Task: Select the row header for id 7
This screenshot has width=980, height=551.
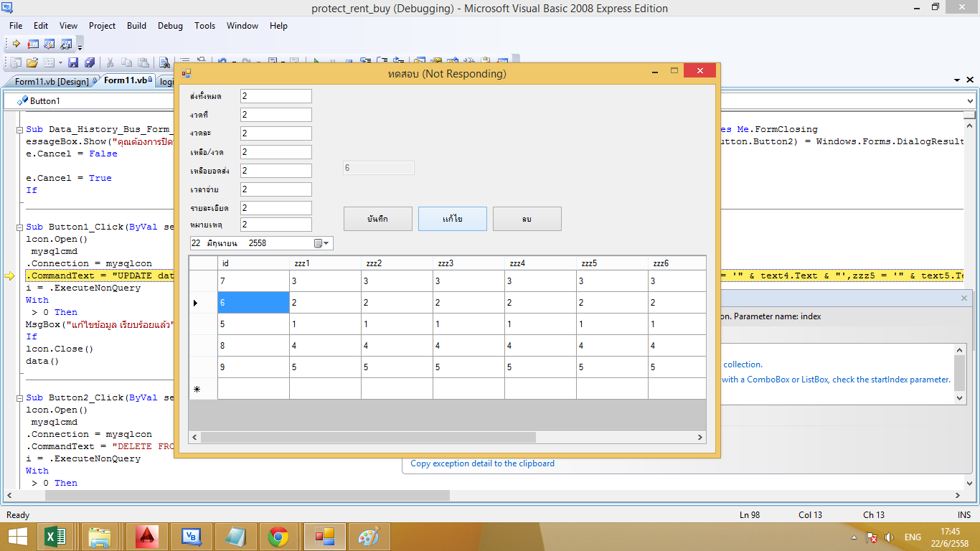Action: [203, 281]
